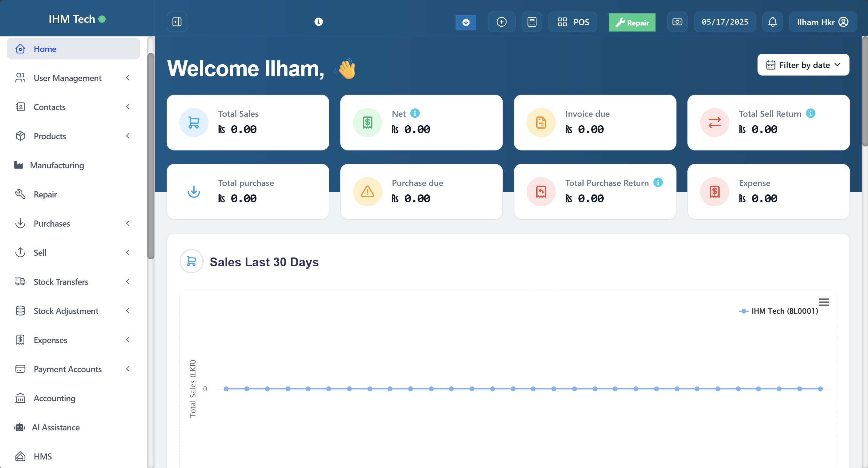Screen dimensions: 868x468
Task: Click the Net info icon
Action: pyautogui.click(x=415, y=113)
